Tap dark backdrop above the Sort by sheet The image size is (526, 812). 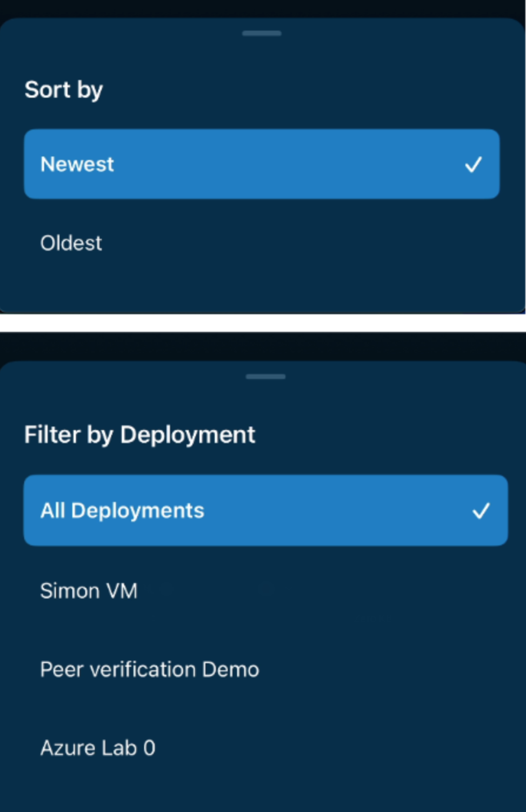[262, 7]
